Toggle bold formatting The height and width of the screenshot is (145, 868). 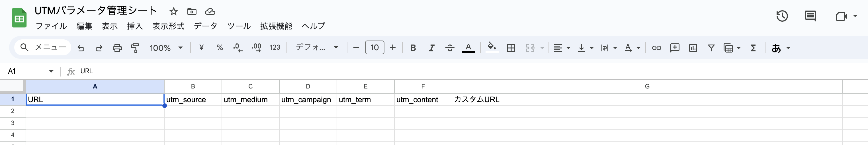click(x=413, y=48)
